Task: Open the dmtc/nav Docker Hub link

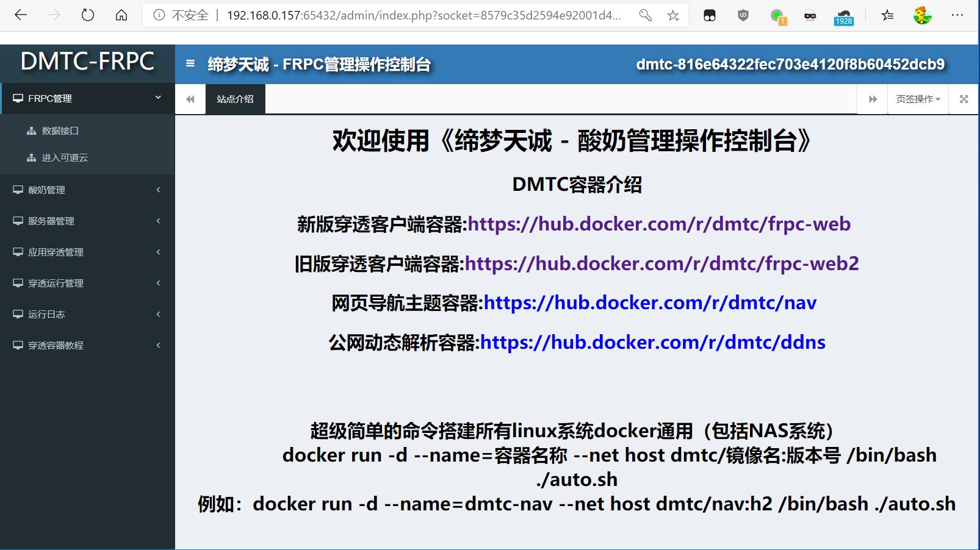Action: point(650,302)
